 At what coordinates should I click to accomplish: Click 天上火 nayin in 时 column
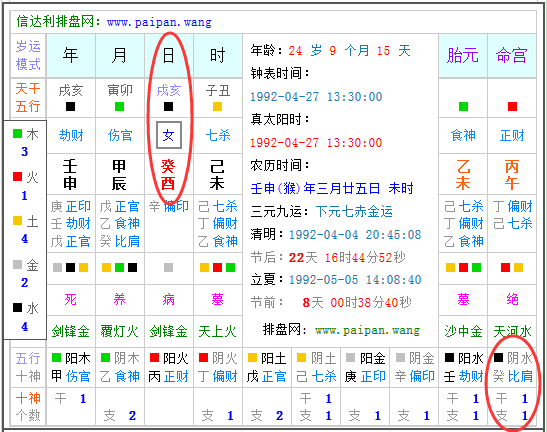click(x=218, y=331)
